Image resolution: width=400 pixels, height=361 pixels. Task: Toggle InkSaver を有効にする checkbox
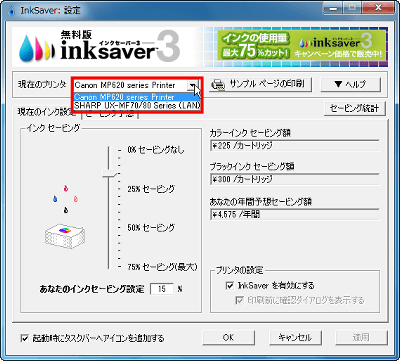click(230, 286)
